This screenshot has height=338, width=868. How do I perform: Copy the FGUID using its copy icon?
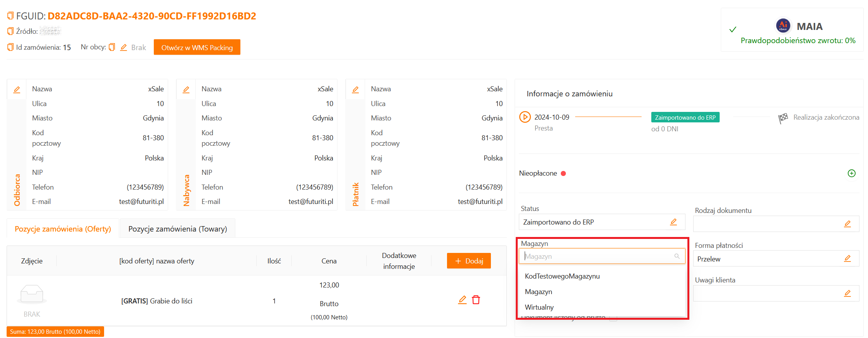[10, 16]
